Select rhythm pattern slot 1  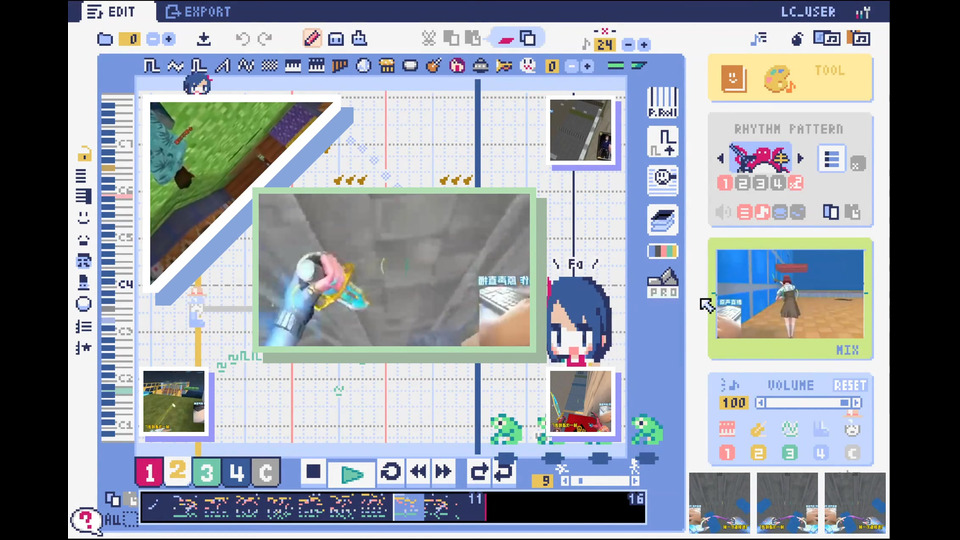[x=725, y=183]
